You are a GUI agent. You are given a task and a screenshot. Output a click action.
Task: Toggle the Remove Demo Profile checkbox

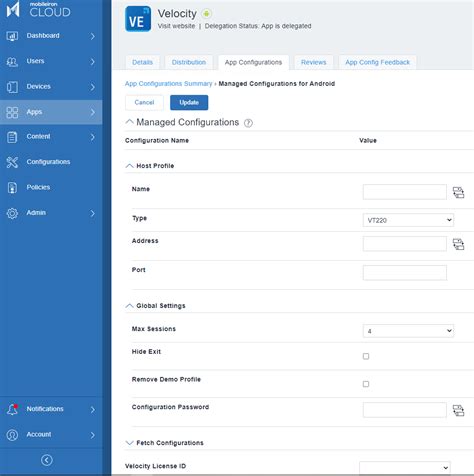(x=366, y=384)
